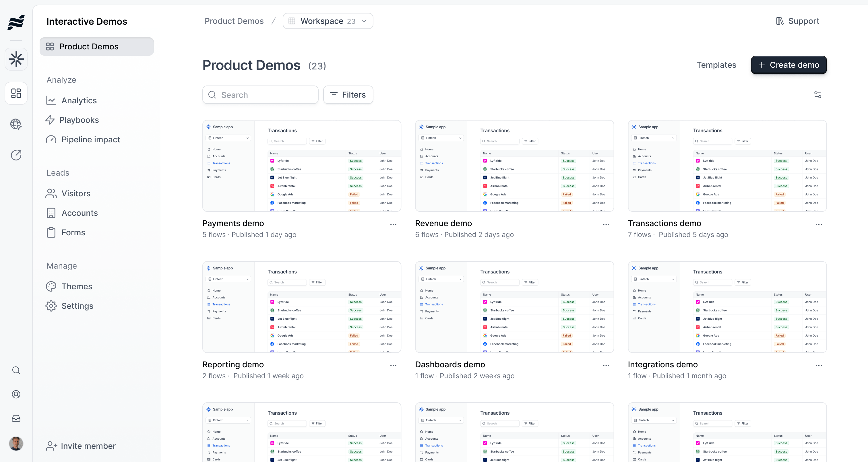Viewport: 868px width, 462px height.
Task: Click the help lifebuoy icon
Action: coord(16,394)
